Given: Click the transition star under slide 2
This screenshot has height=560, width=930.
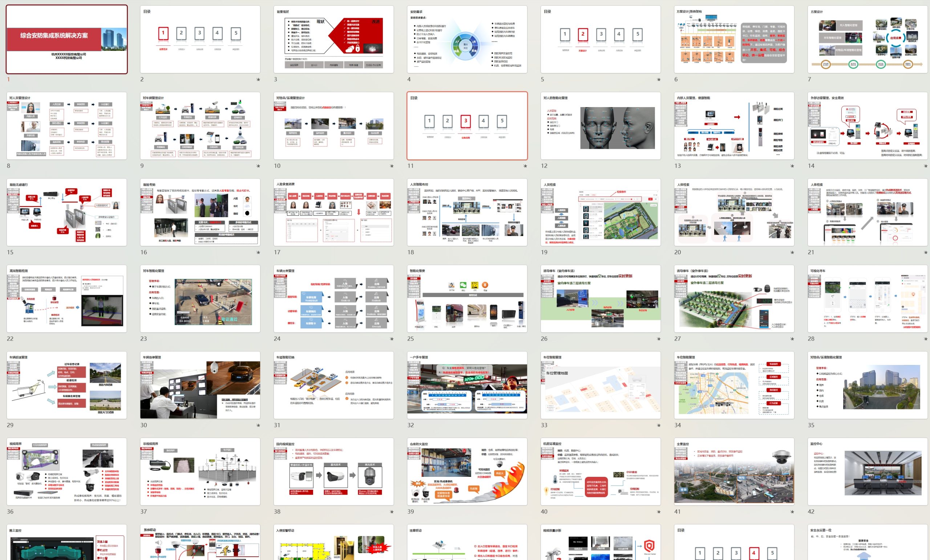Looking at the screenshot, I should [x=258, y=80].
